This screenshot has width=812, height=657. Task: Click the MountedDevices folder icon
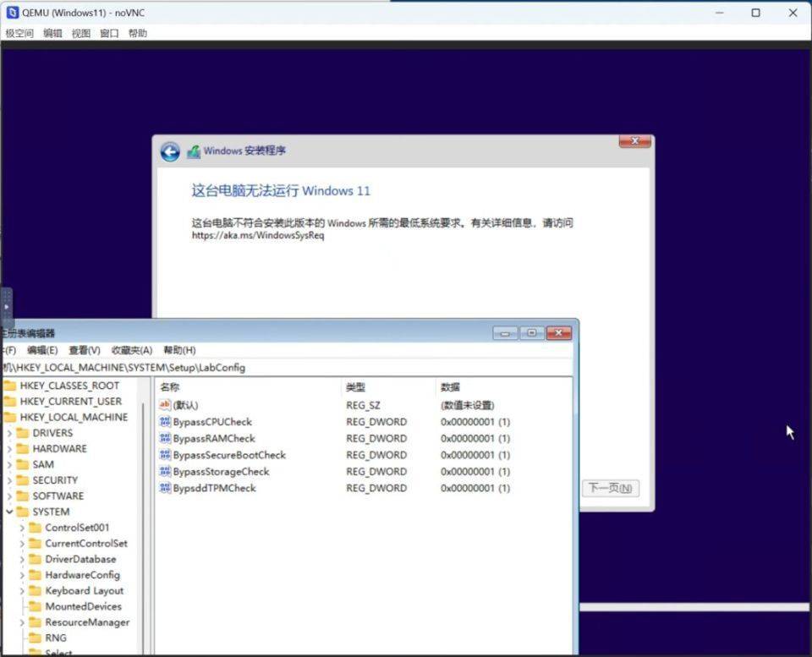click(36, 606)
